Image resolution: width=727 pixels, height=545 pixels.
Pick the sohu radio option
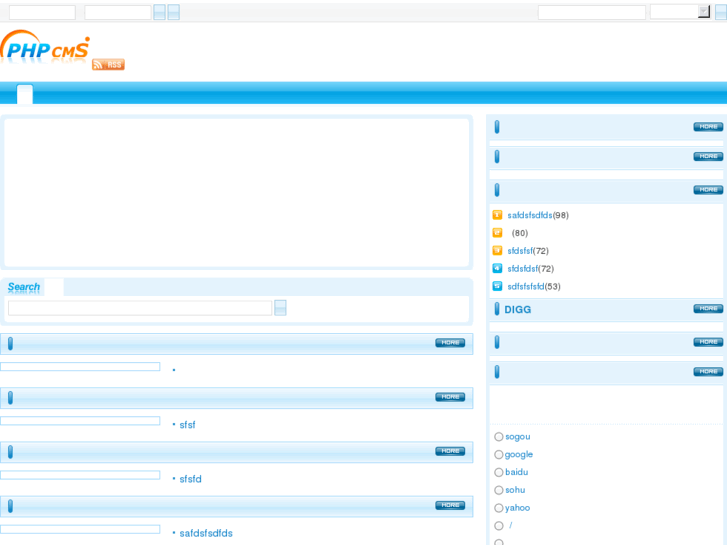click(x=498, y=490)
